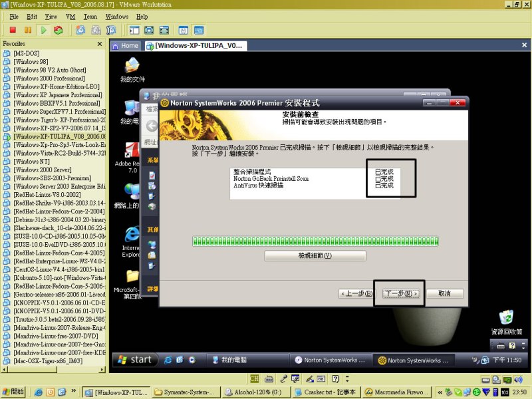Click the Favorites horizontal scrollbar left arrow

tap(4, 370)
